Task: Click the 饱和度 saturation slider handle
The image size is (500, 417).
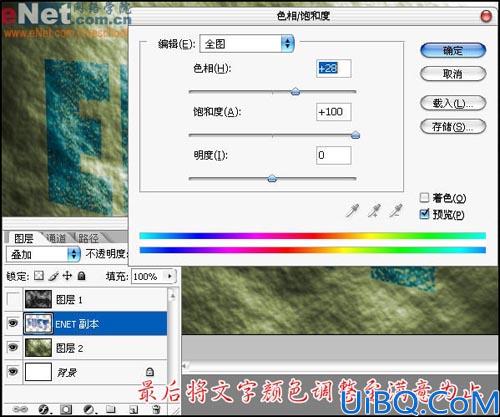Action: pos(356,135)
